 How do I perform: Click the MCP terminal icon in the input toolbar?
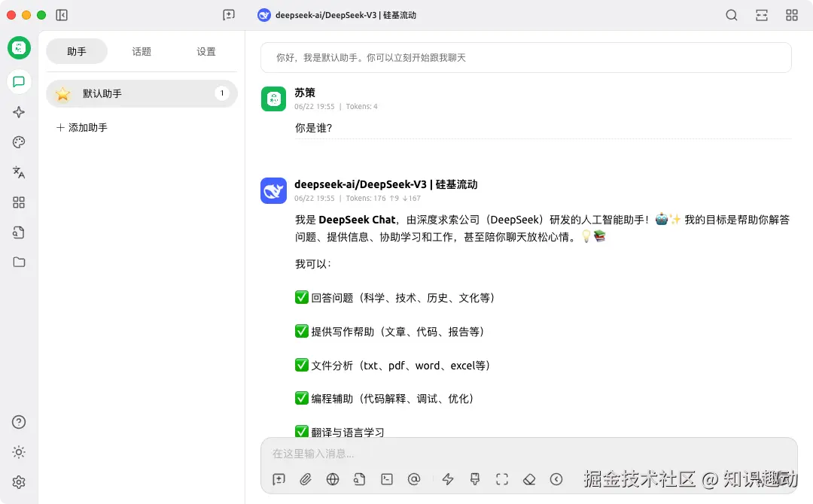387,479
